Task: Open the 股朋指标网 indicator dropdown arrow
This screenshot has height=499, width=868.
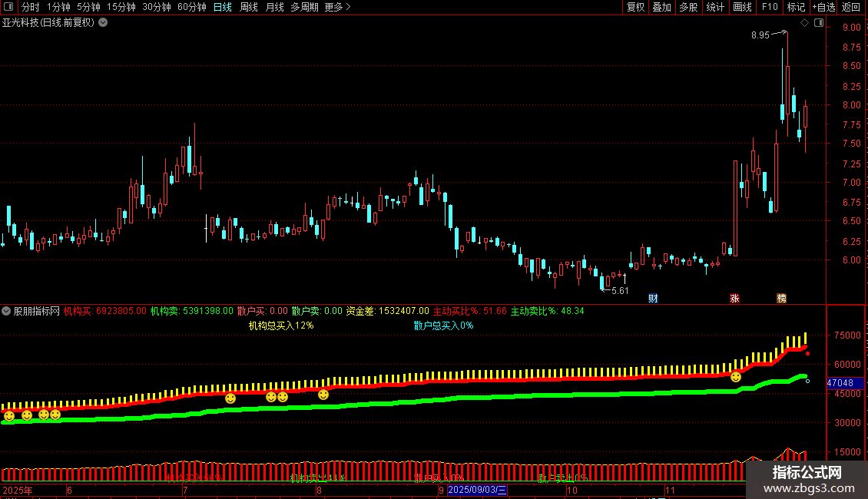Action: pyautogui.click(x=7, y=311)
